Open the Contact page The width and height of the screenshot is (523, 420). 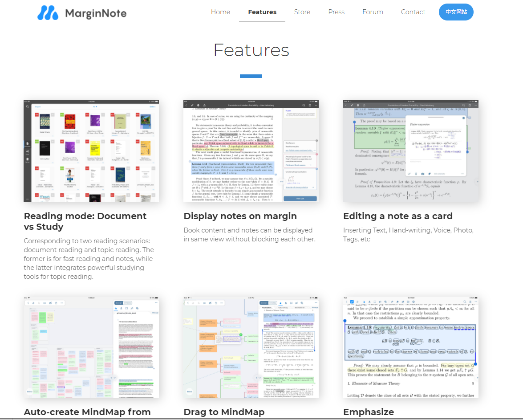pos(413,12)
